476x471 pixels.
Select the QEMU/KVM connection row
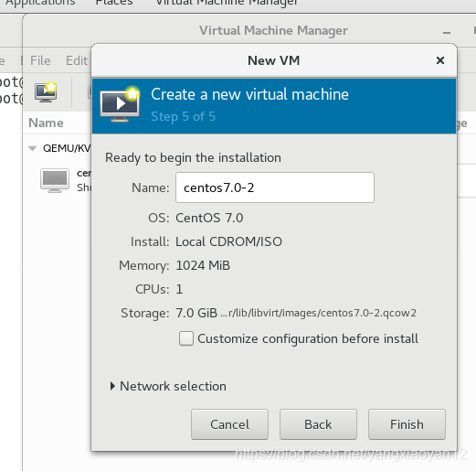click(x=67, y=148)
